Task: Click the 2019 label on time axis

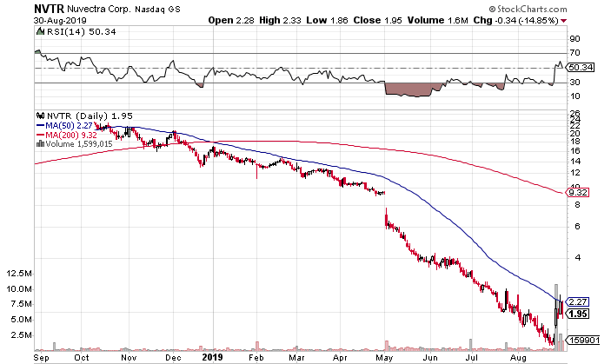Action: pyautogui.click(x=214, y=356)
